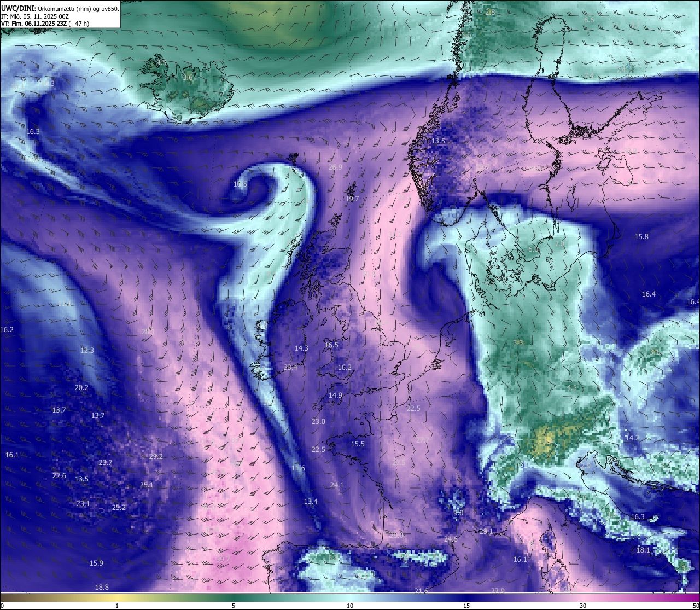Click the 15.9 value in the lower left
Screen dimensions: 700x610
point(96,563)
